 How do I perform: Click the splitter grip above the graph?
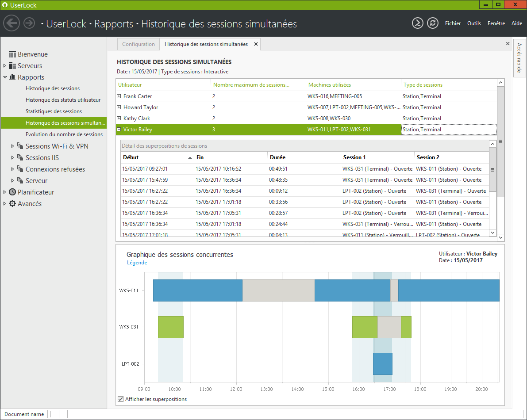pos(308,243)
